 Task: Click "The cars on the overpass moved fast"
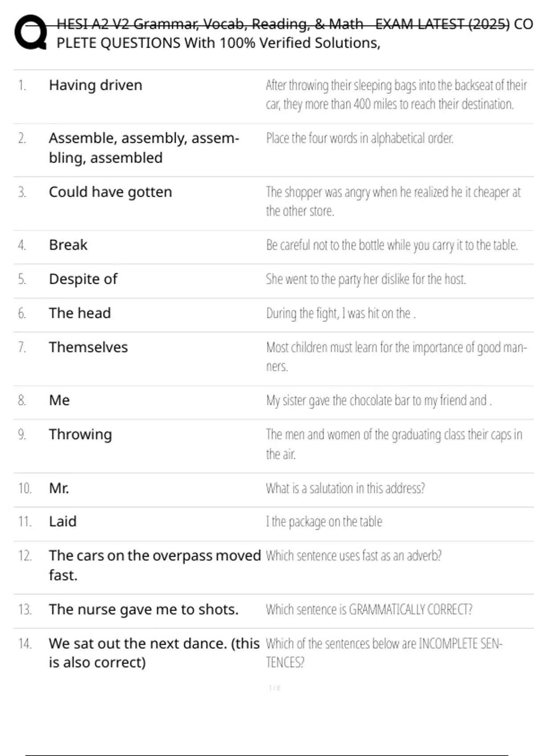click(154, 565)
